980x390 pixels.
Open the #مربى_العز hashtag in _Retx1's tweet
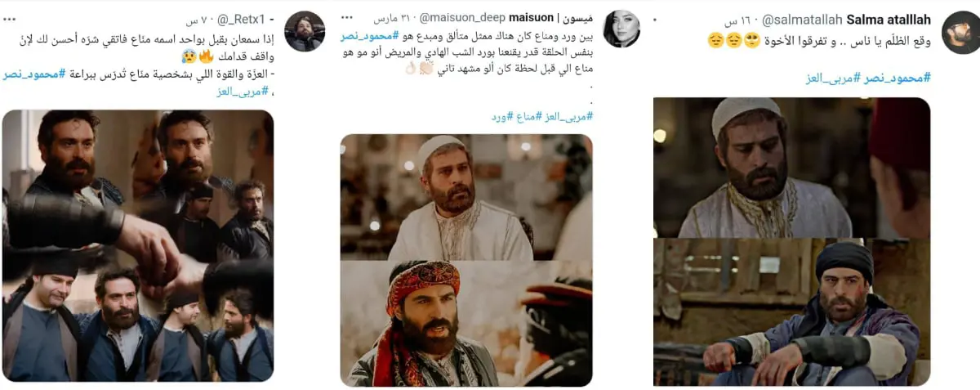coord(239,92)
